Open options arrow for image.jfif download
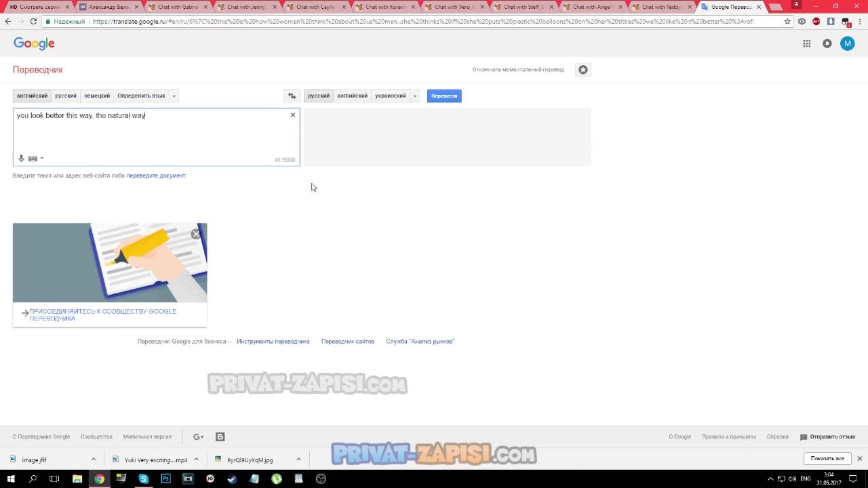The width and height of the screenshot is (868, 488). [x=92, y=460]
